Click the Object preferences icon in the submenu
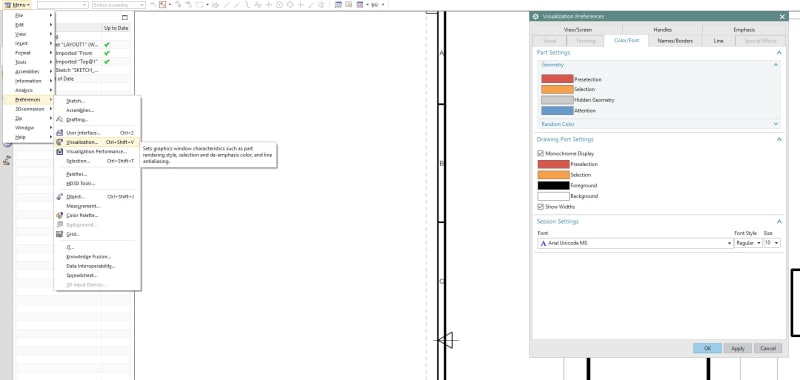This screenshot has height=380, width=800. point(60,196)
